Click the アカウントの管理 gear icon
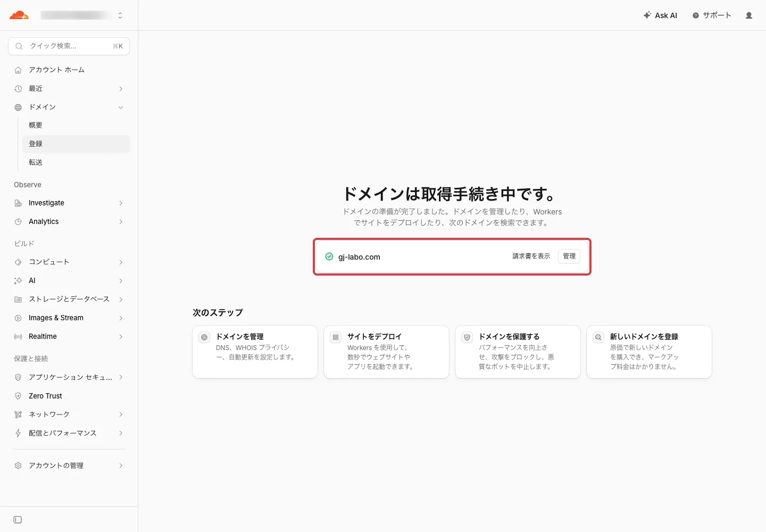Screen dimensions: 766x532 point(18,465)
